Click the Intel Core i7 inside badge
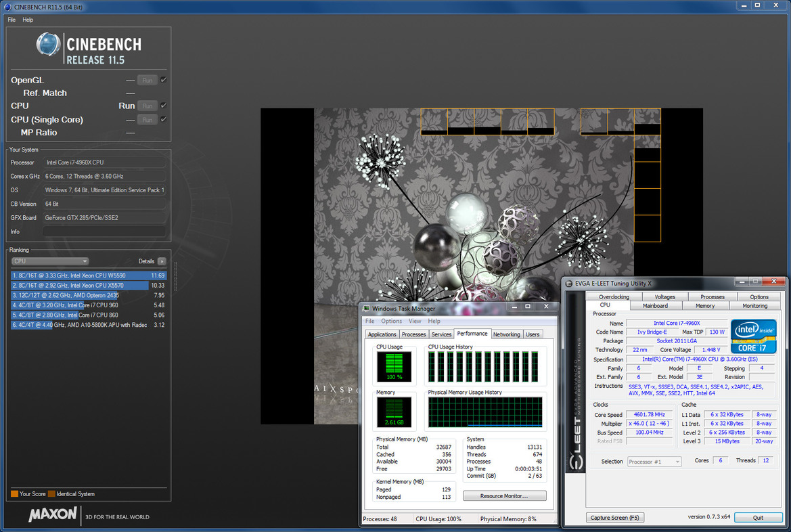This screenshot has width=791, height=532. (753, 336)
